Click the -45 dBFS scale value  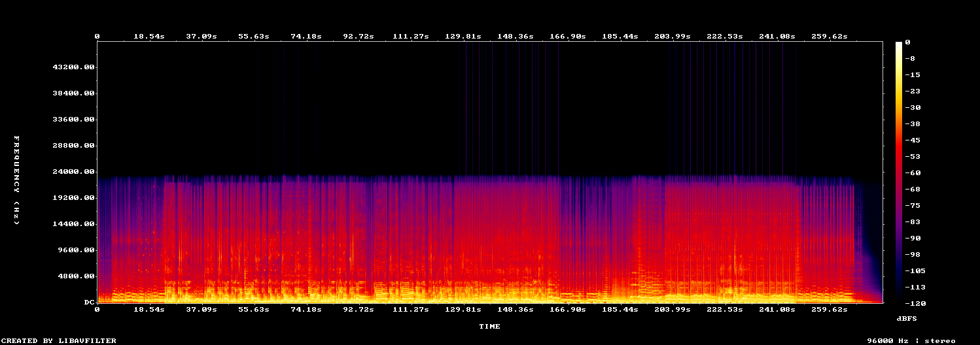[x=914, y=140]
